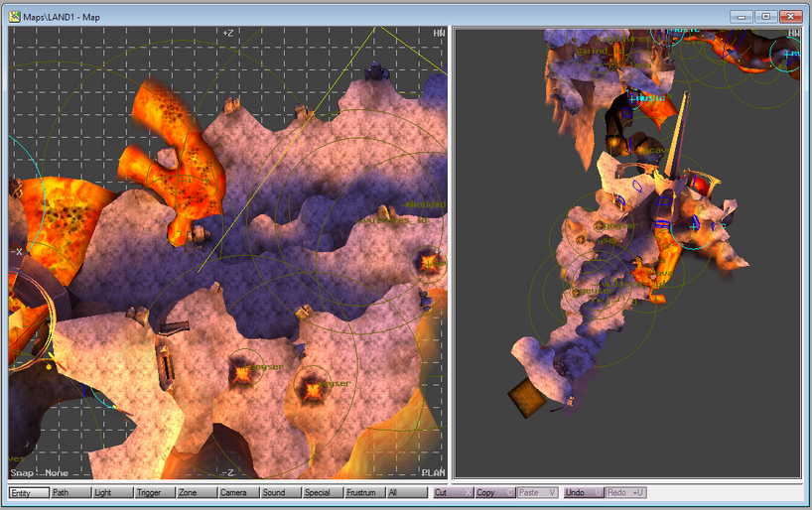This screenshot has width=812, height=510.
Task: Click the Snap - None label
Action: tap(40, 472)
